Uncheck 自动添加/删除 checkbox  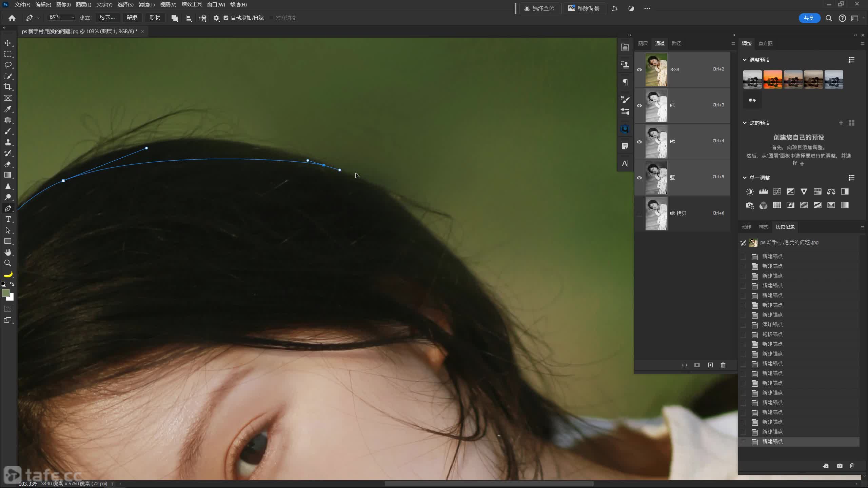(x=226, y=18)
